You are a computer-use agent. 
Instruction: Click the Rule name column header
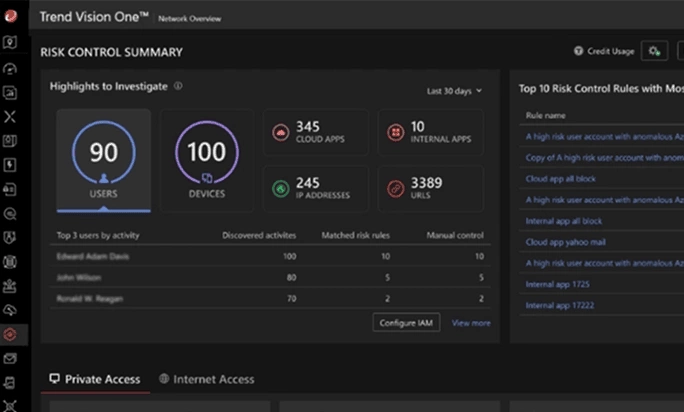click(546, 116)
